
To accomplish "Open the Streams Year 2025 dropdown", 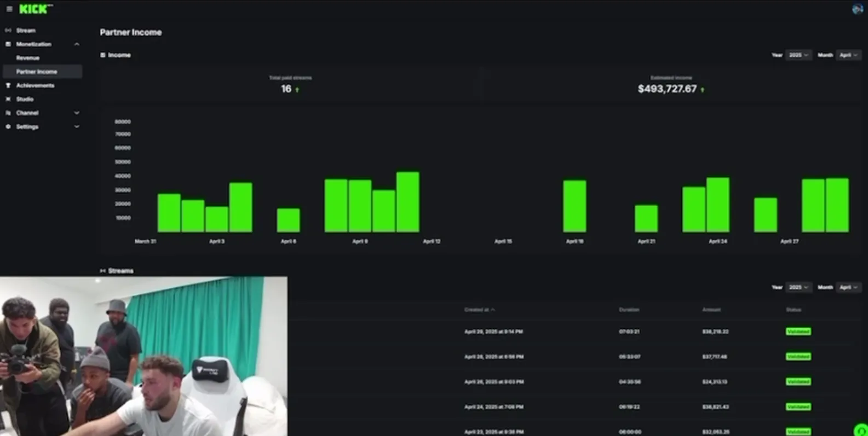I will click(x=798, y=287).
